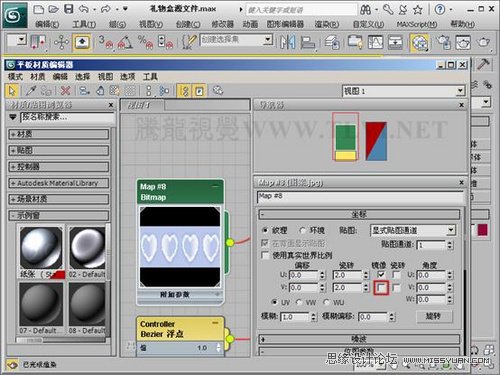Select the 07 - Default sample sphere
Viewport: 500px width, 375px height.
[41, 304]
